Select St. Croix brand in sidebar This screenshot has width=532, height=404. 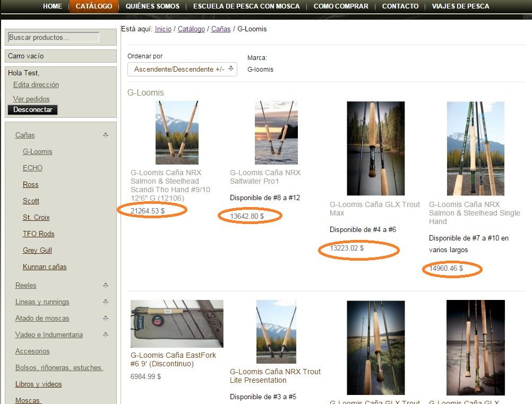(36, 218)
